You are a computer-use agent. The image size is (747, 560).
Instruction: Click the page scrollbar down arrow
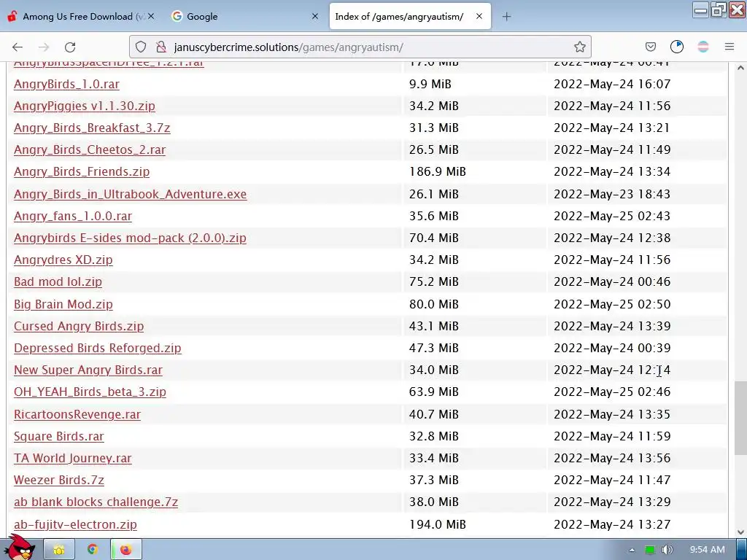click(x=740, y=532)
